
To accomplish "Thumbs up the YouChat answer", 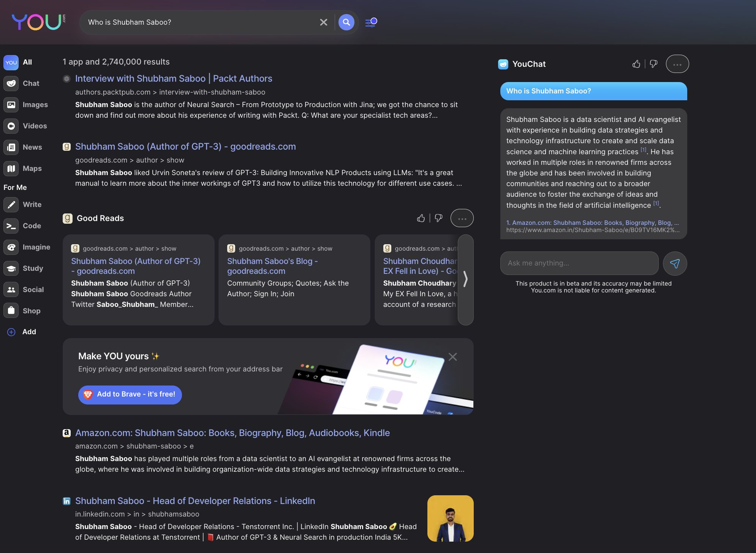I will (x=636, y=64).
